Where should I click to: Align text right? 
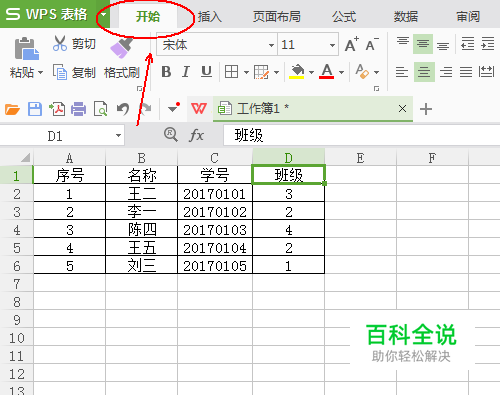[x=446, y=72]
